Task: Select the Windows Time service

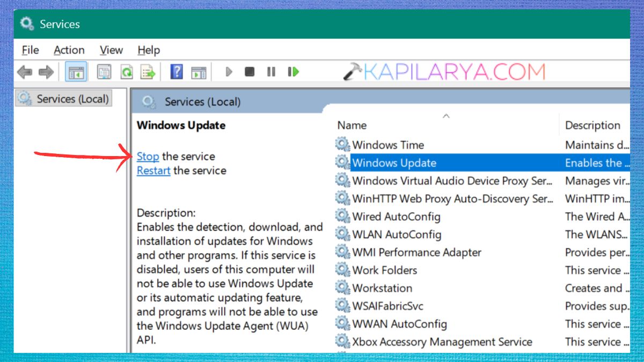Action: point(388,145)
